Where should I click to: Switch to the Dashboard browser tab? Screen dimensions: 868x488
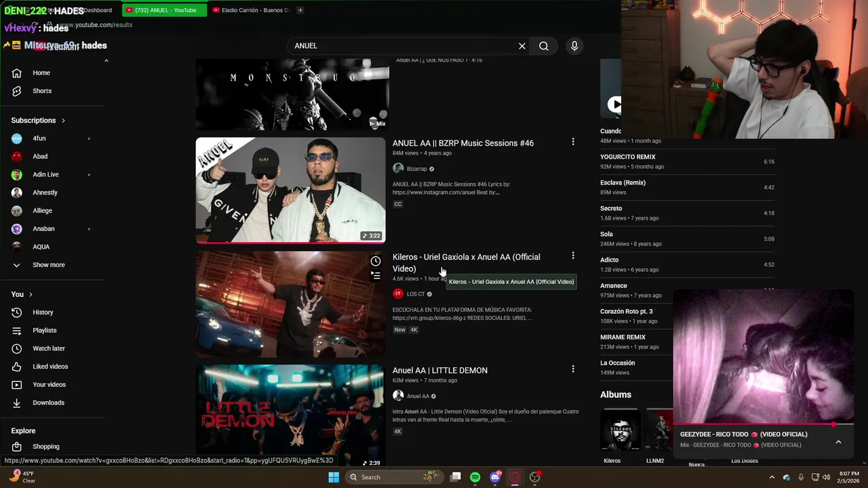click(98, 10)
